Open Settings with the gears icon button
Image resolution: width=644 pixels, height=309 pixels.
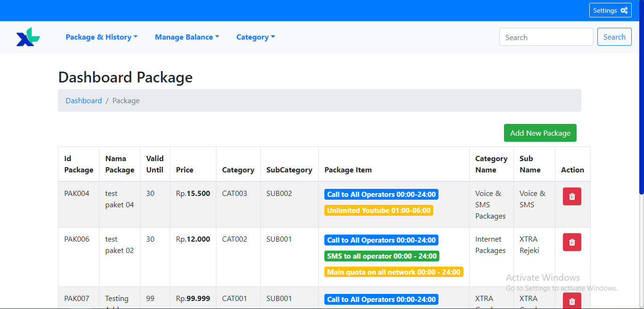[610, 10]
